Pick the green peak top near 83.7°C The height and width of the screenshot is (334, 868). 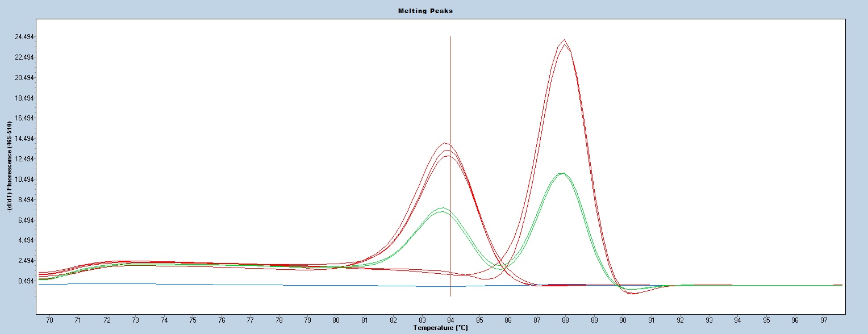441,208
